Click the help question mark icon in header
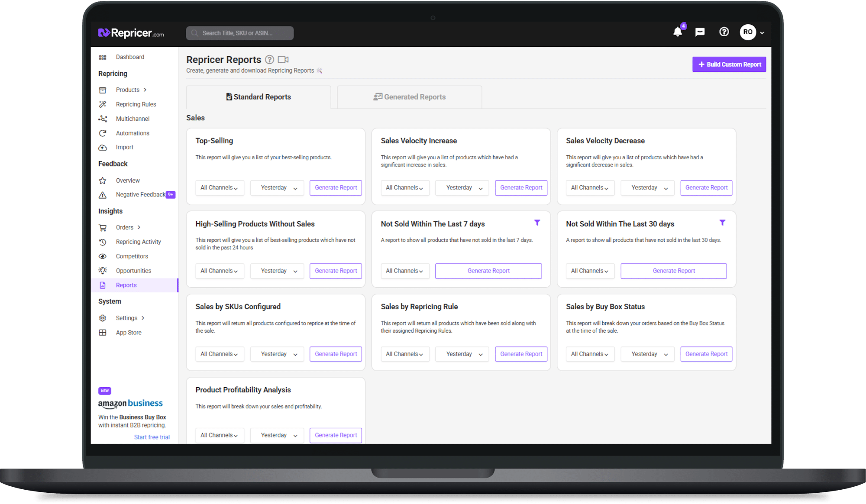The image size is (866, 504). click(x=724, y=32)
